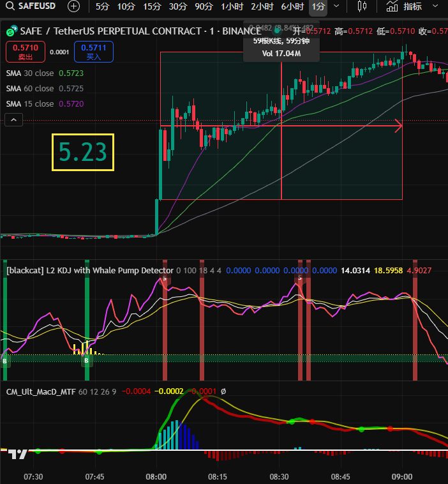Click the Vol 17.04M tooltip value

click(281, 54)
